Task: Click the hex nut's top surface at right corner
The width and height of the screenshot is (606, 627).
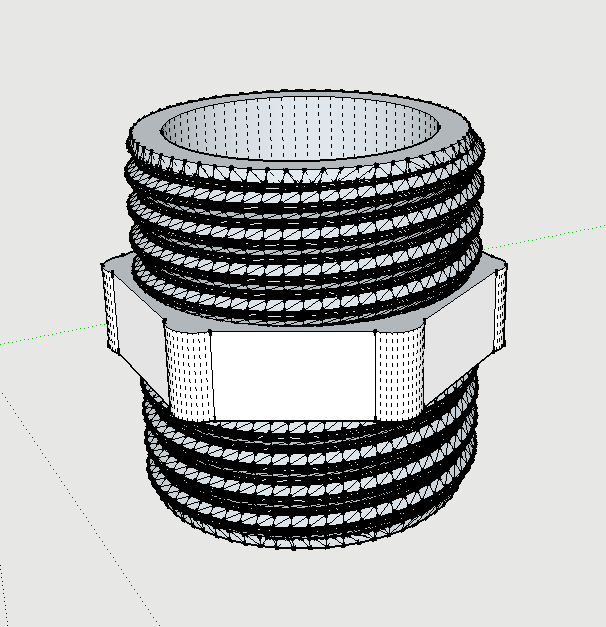Action: 490,266
